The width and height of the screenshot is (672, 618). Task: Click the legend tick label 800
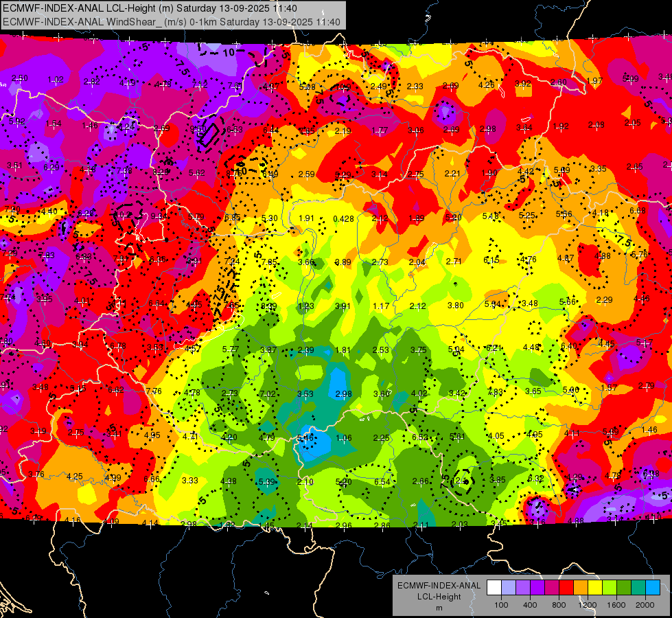click(x=559, y=605)
